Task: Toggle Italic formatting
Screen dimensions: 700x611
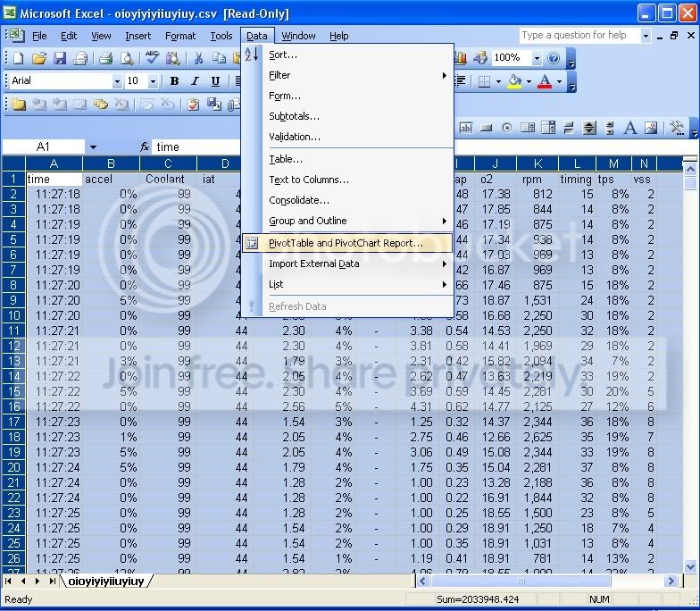Action: [x=195, y=80]
